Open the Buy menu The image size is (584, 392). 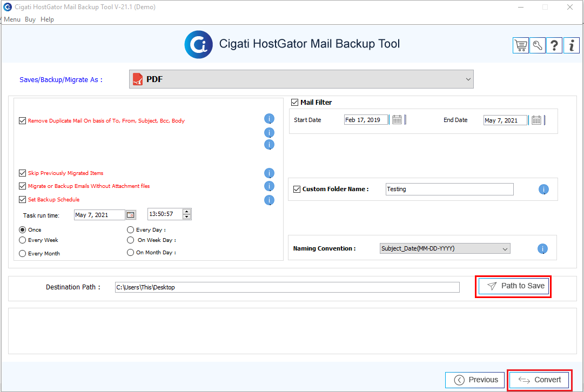pyautogui.click(x=30, y=19)
